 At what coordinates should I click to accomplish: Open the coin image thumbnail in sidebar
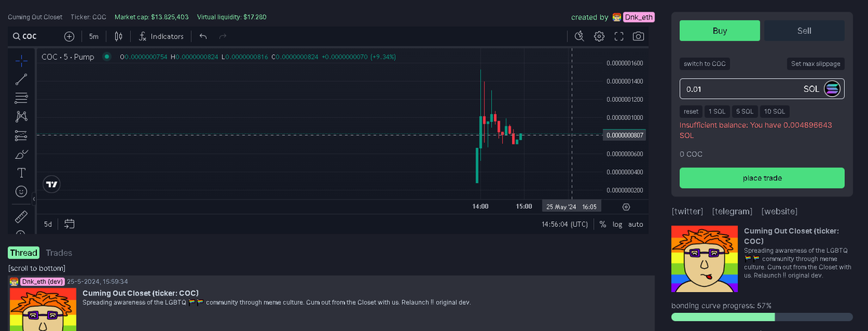pyautogui.click(x=704, y=259)
